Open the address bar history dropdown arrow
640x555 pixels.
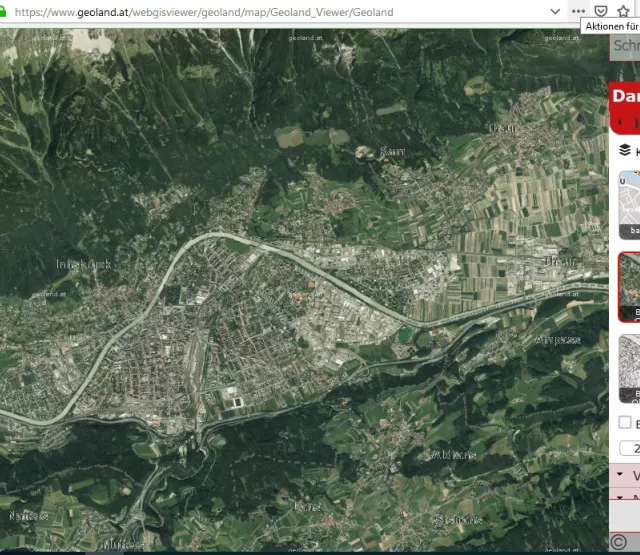(556, 11)
